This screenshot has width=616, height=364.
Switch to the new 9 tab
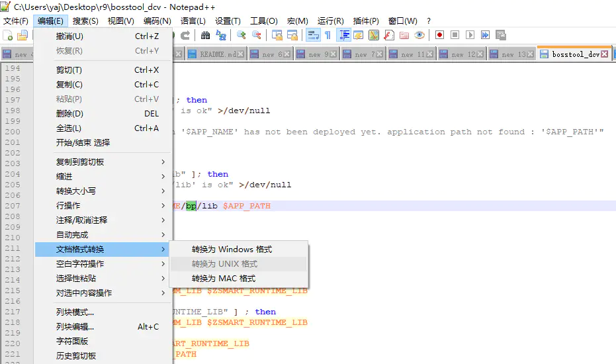coord(317,54)
